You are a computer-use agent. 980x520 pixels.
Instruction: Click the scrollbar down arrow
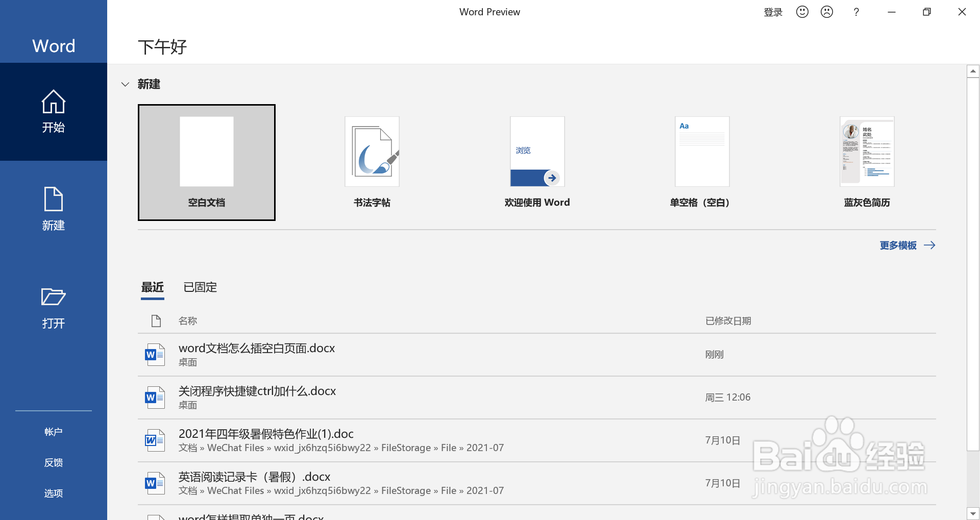973,513
